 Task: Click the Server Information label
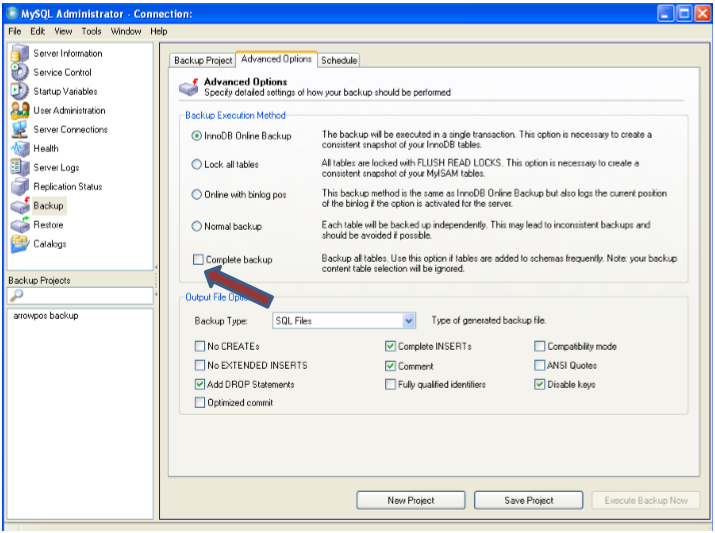click(68, 53)
